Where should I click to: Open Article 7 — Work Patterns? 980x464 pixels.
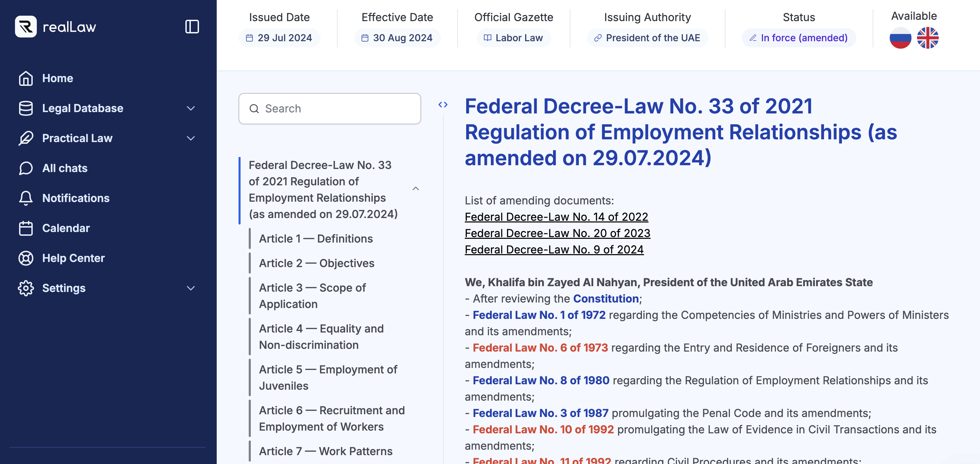click(x=326, y=451)
